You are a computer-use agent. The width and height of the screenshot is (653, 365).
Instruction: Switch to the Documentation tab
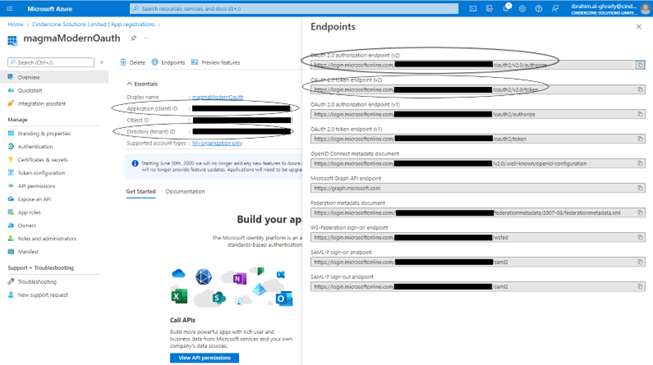click(x=185, y=192)
